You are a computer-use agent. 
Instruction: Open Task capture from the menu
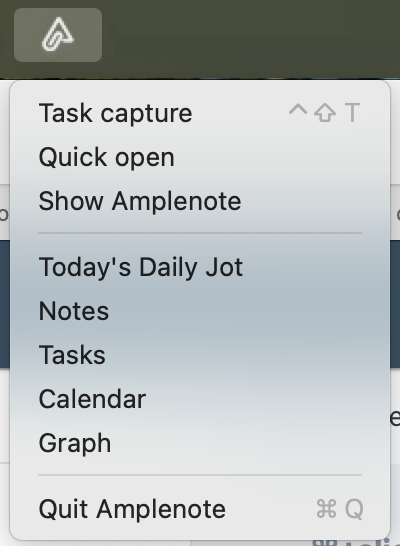[200, 113]
